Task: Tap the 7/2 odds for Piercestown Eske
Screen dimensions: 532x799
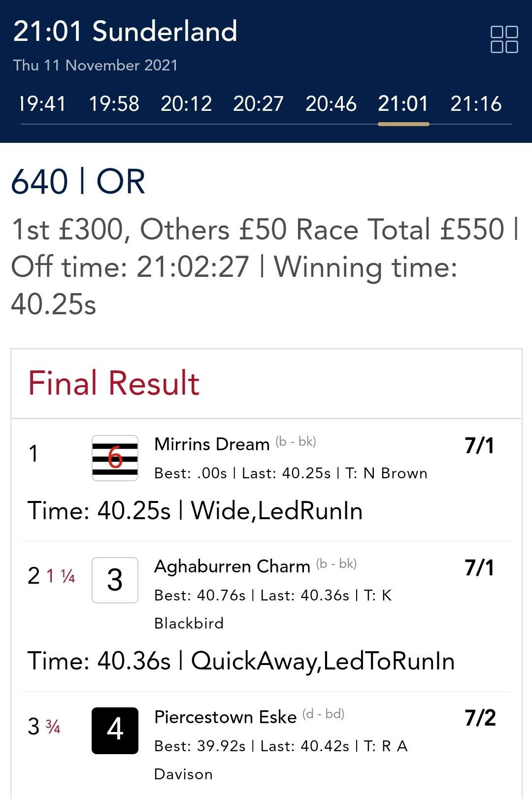Action: click(x=480, y=718)
